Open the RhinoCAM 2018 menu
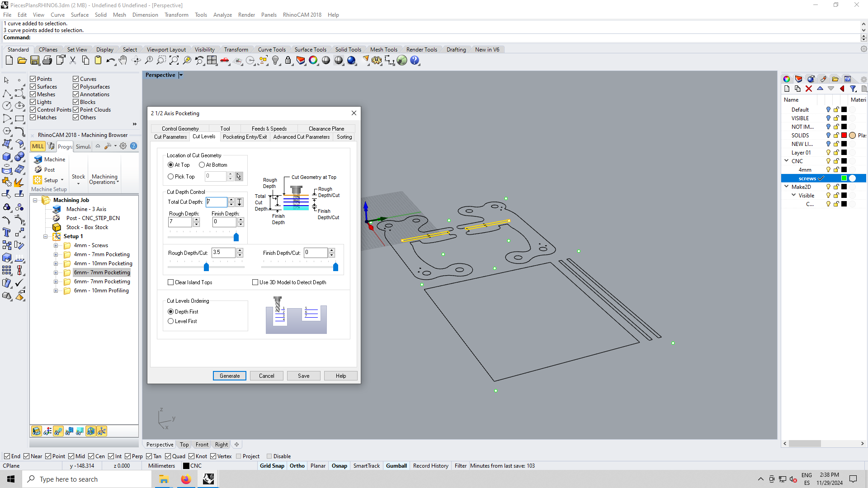Image resolution: width=868 pixels, height=488 pixels. [302, 15]
